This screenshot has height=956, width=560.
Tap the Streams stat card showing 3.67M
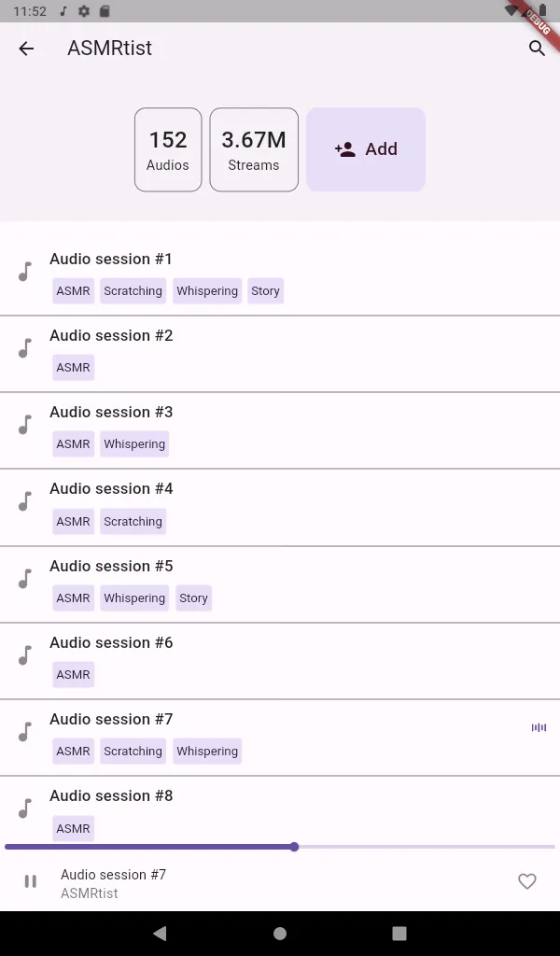pyautogui.click(x=253, y=149)
